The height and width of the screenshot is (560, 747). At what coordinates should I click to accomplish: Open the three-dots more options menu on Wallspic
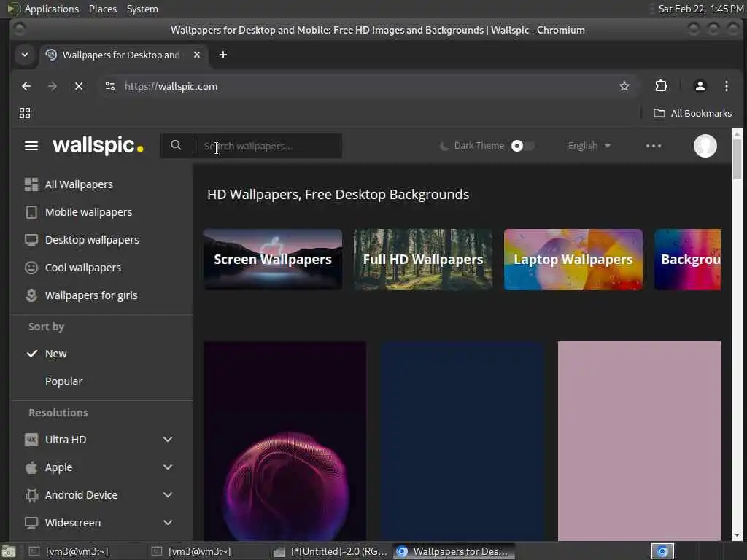654,146
